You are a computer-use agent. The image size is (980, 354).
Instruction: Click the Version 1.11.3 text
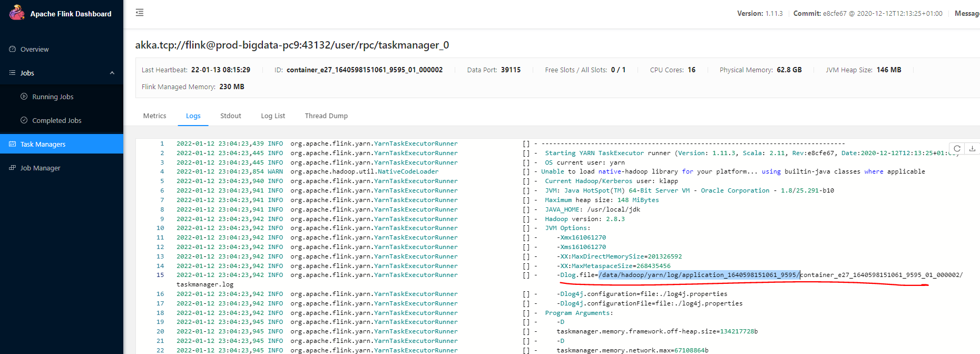pyautogui.click(x=760, y=13)
